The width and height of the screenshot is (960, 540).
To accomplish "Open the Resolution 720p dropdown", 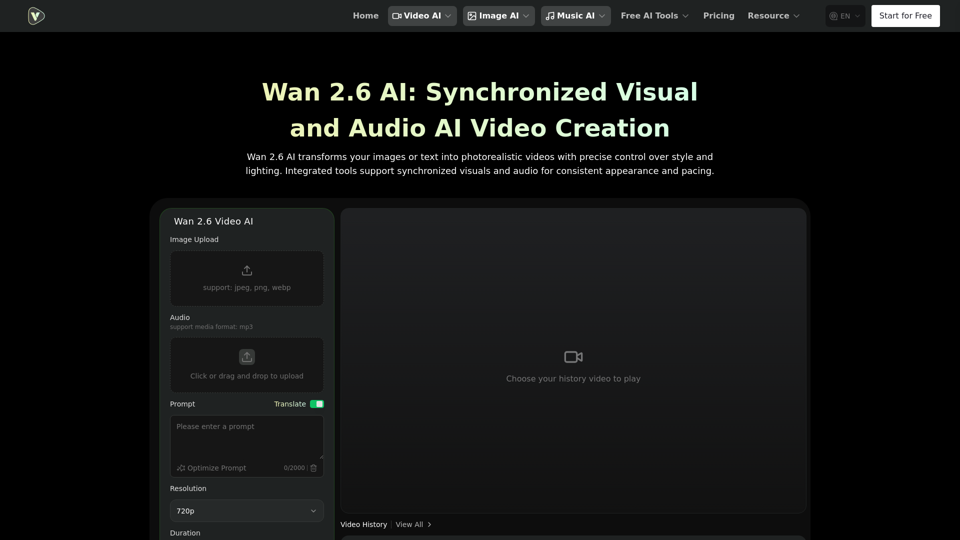I will [x=247, y=511].
